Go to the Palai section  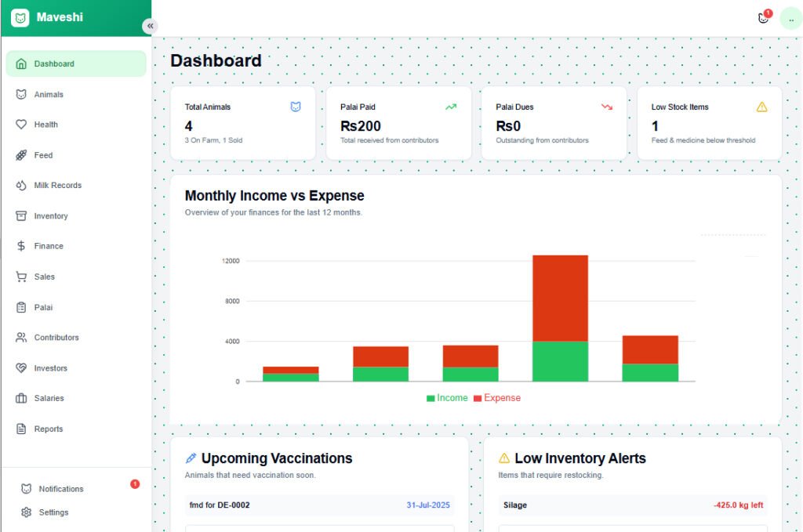(43, 307)
